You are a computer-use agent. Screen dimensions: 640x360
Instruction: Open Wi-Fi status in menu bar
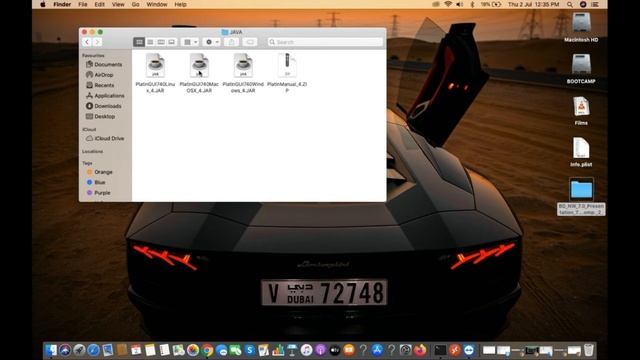(x=448, y=4)
